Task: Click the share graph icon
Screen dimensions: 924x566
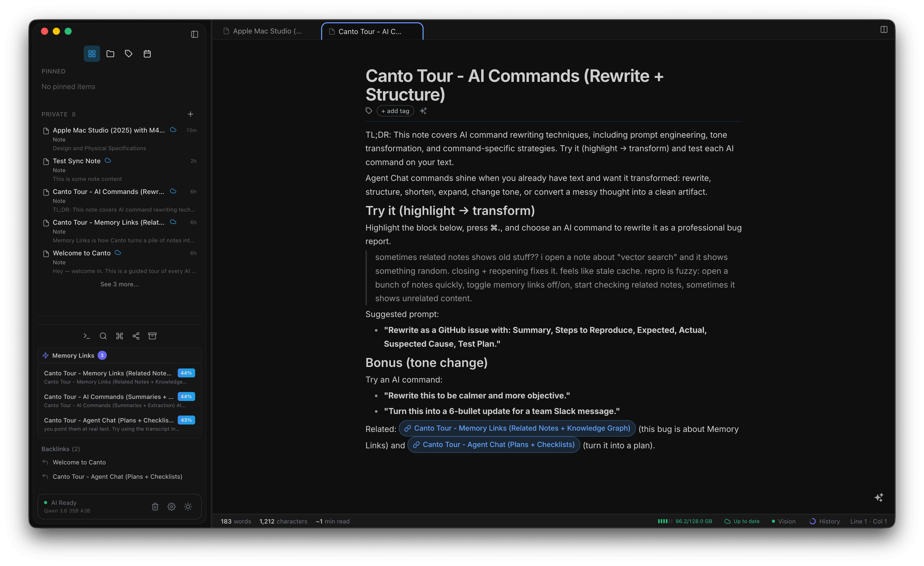Action: 136,336
